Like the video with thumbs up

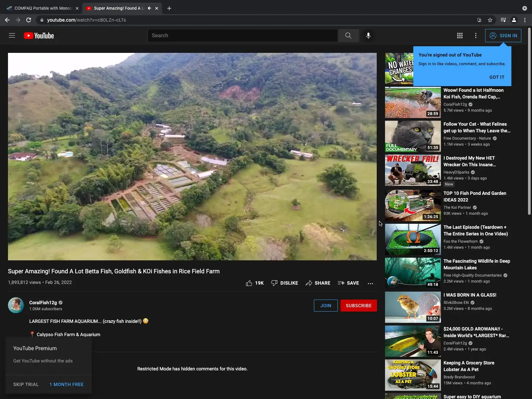point(255,283)
